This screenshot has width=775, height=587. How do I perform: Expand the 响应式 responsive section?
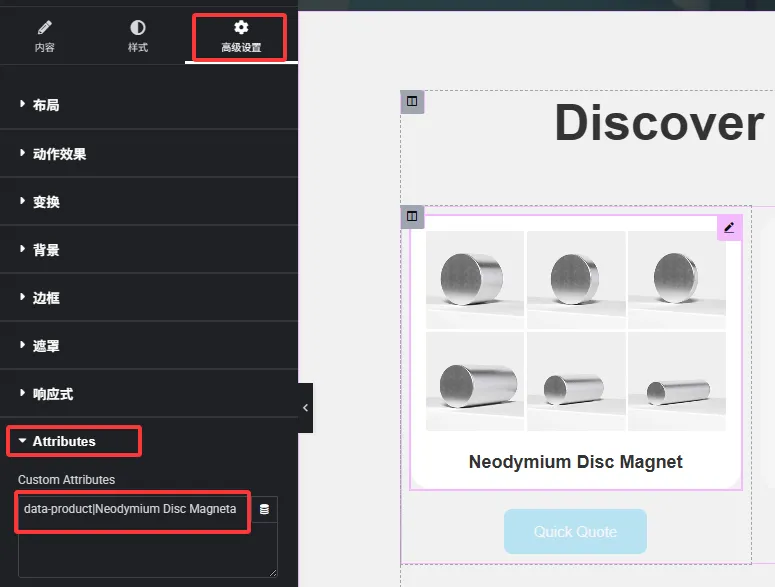coord(52,394)
